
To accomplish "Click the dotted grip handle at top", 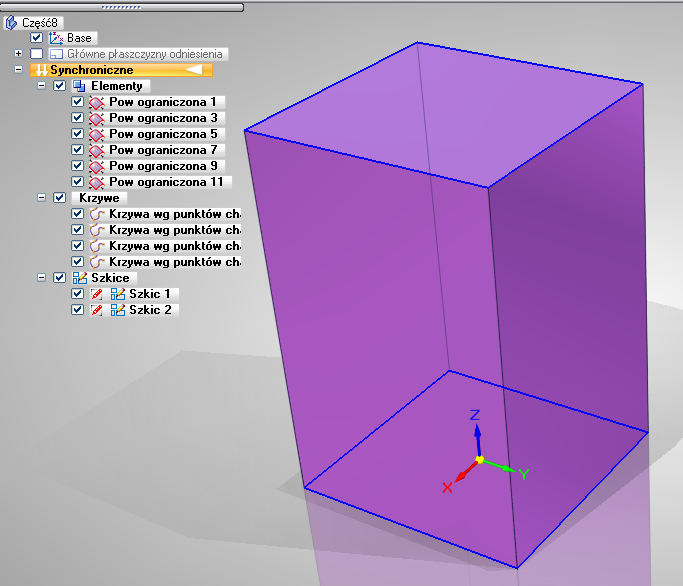I will pyautogui.click(x=121, y=7).
